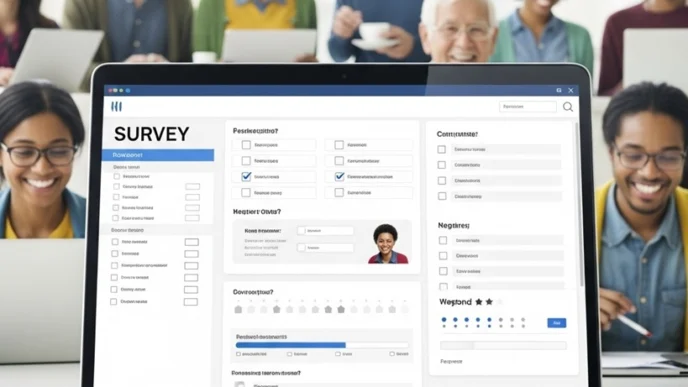Close the survey window with the X
Viewport: 688px width, 387px height.
571,90
